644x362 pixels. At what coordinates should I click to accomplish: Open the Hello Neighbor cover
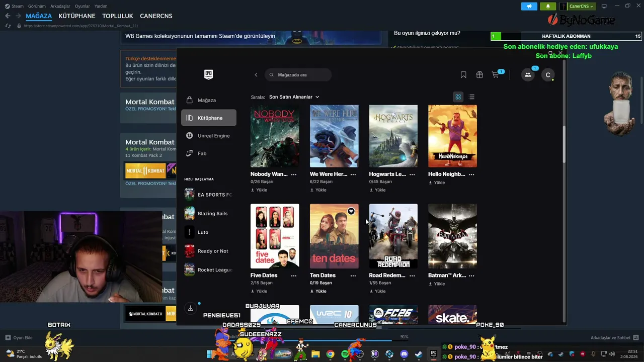452,136
